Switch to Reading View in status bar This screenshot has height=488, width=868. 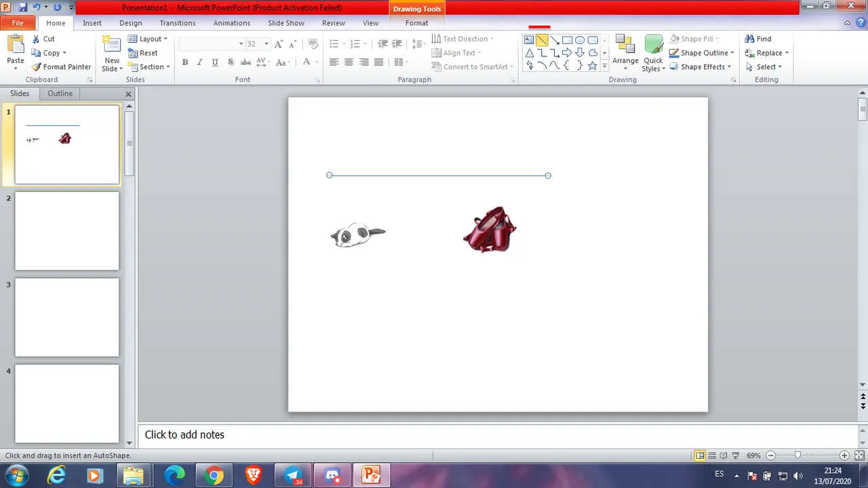click(x=724, y=455)
